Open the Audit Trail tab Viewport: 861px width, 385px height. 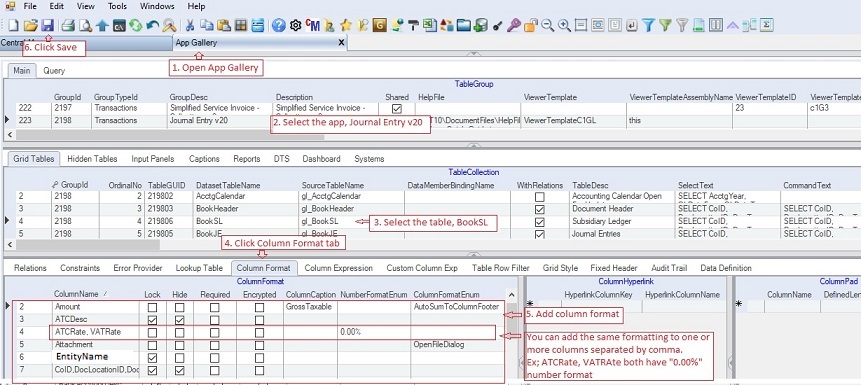tap(669, 268)
